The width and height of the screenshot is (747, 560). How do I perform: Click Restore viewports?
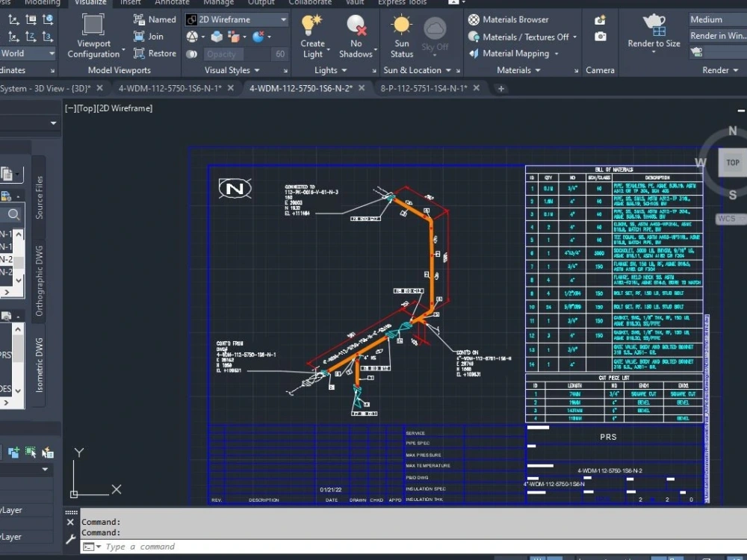(x=155, y=53)
